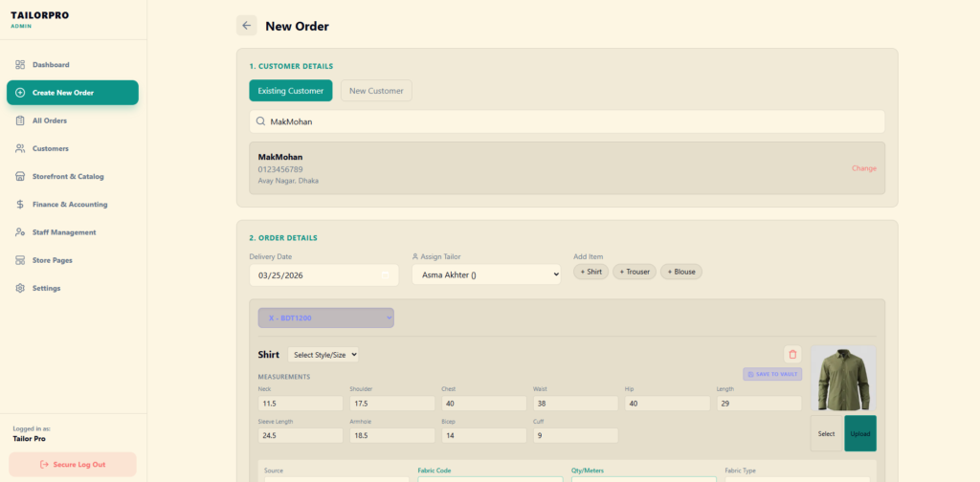The image size is (980, 482).
Task: Click the Neck measurement field
Action: click(300, 404)
